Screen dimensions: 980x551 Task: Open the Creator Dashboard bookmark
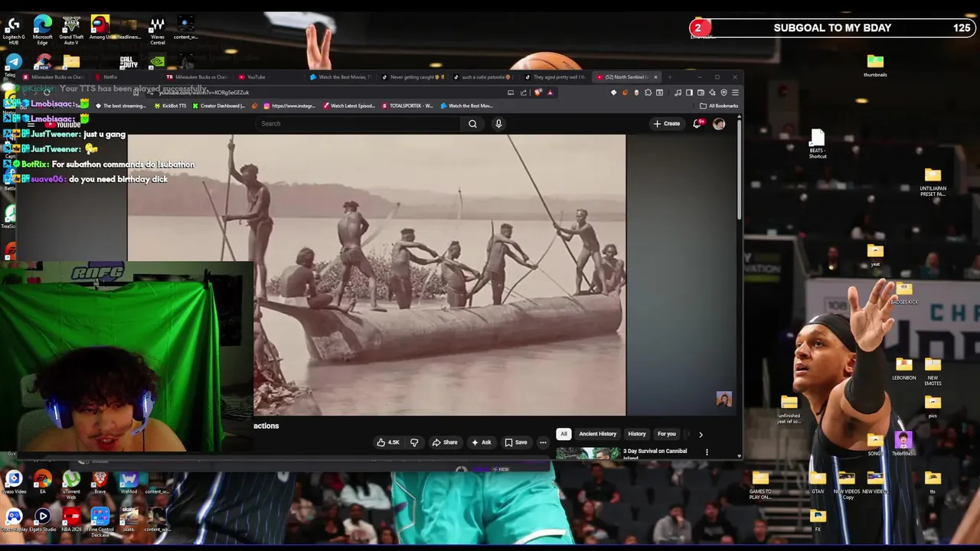tap(218, 106)
